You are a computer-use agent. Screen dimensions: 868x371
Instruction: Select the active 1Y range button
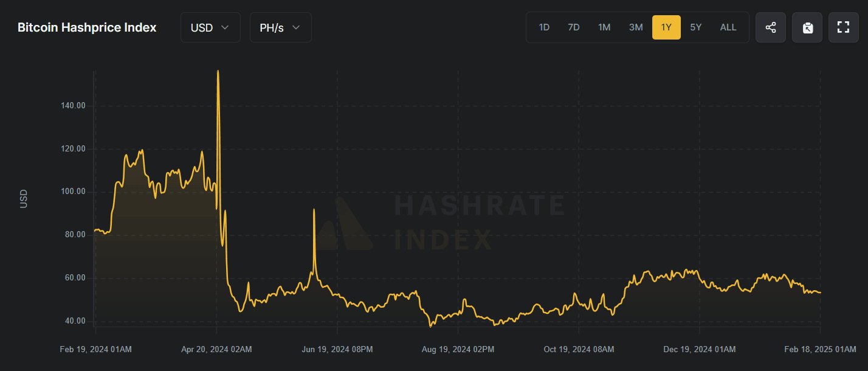click(x=666, y=27)
